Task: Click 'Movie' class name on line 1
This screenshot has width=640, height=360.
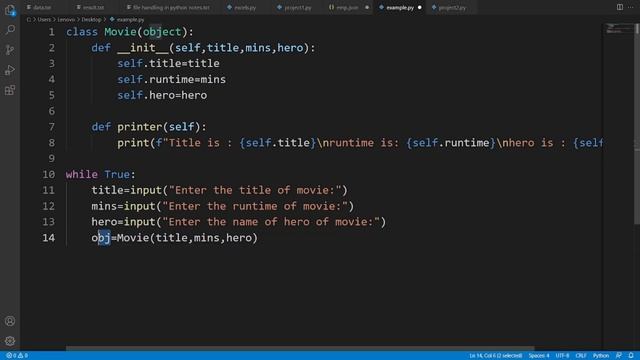Action: [120, 32]
